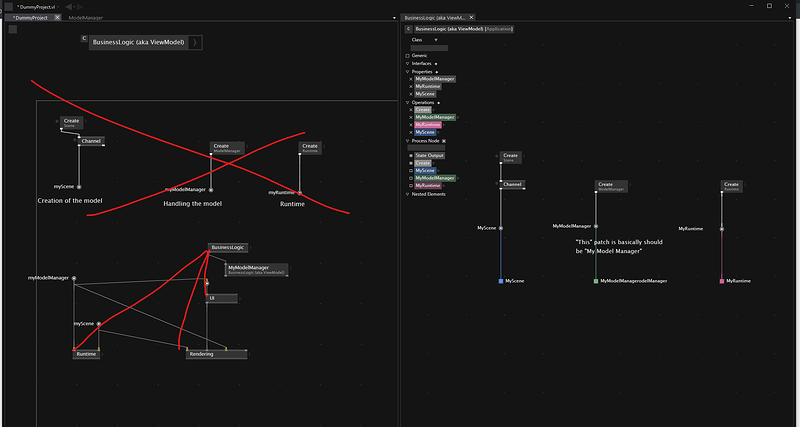Open the Class type dropdown
The image size is (800, 427).
(436, 40)
